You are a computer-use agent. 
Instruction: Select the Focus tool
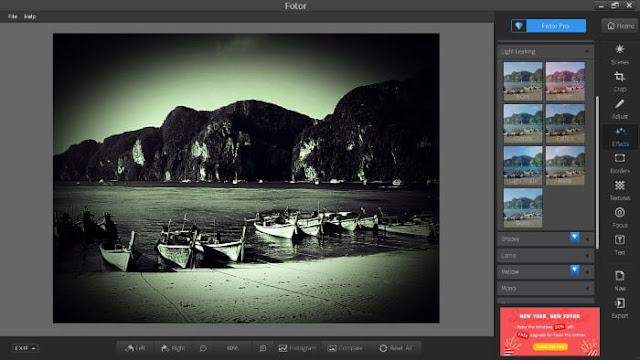tap(620, 218)
